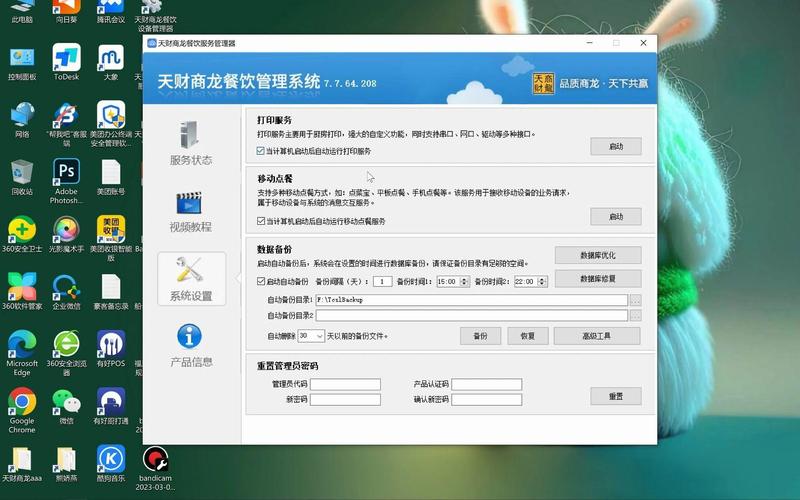The height and width of the screenshot is (500, 800).
Task: Click the 确认新密码 input field
Action: [487, 399]
